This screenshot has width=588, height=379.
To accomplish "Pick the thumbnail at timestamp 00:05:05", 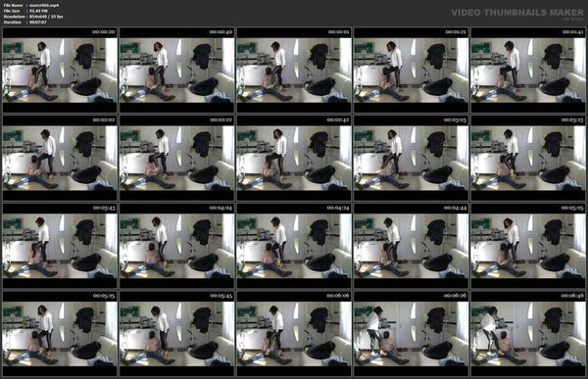I will tap(528, 246).
